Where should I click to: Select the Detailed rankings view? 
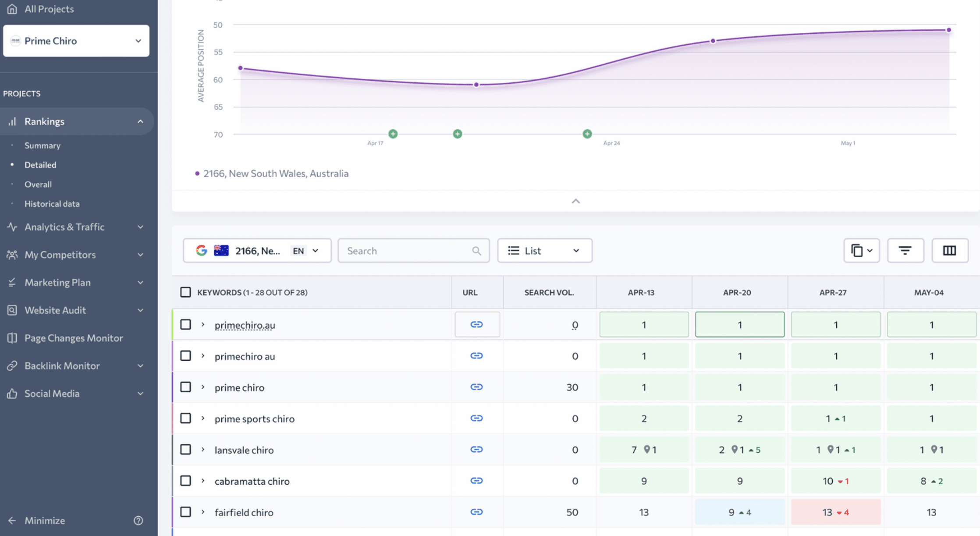click(40, 165)
